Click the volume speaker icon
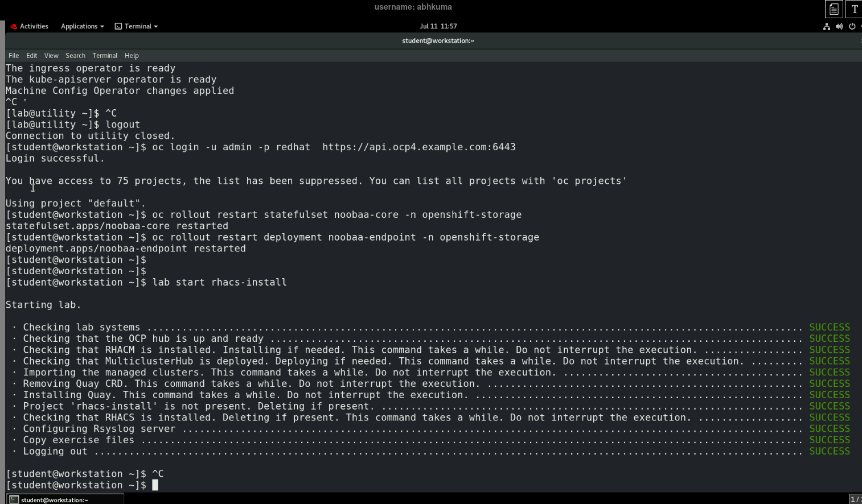This screenshot has width=862, height=504. tap(839, 26)
